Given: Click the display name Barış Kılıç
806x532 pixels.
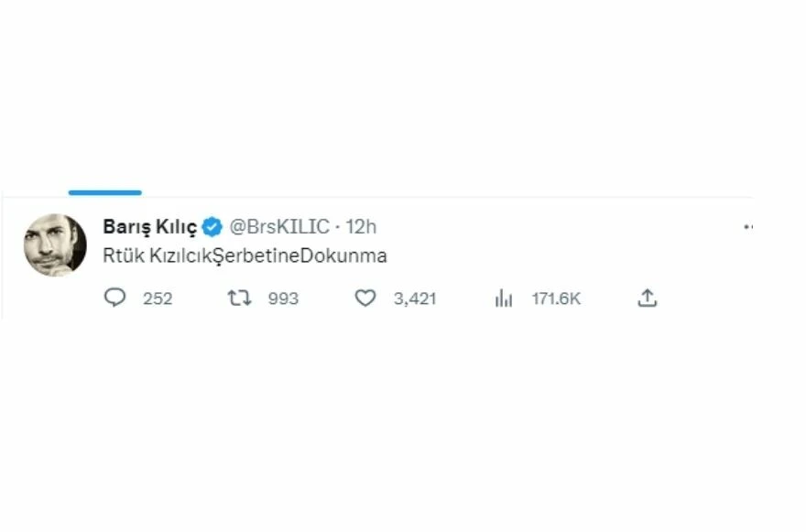Looking at the screenshot, I should coord(149,226).
